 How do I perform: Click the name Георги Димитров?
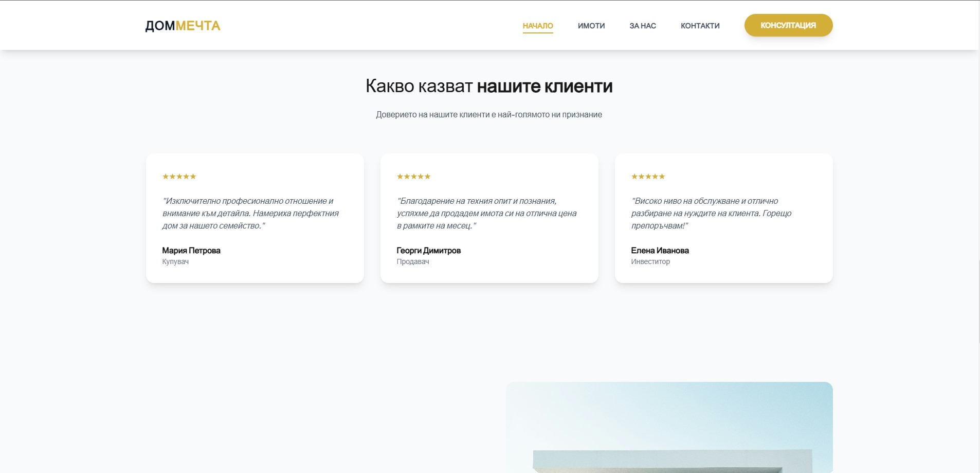[429, 251]
